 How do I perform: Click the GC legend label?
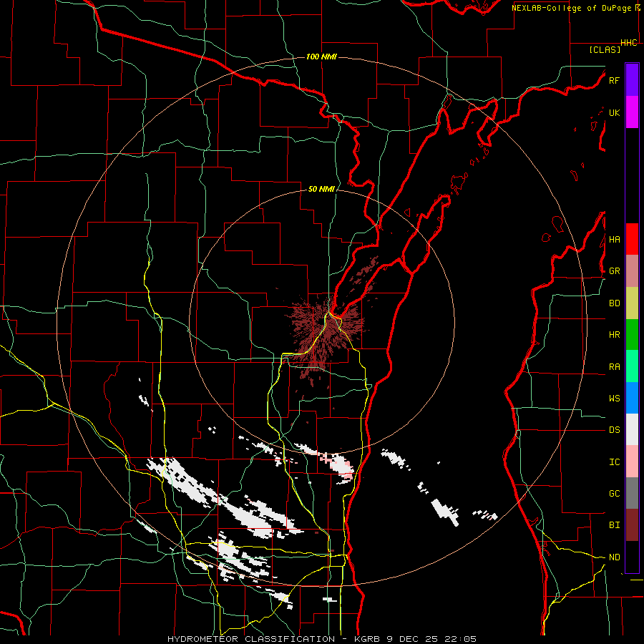coord(614,494)
